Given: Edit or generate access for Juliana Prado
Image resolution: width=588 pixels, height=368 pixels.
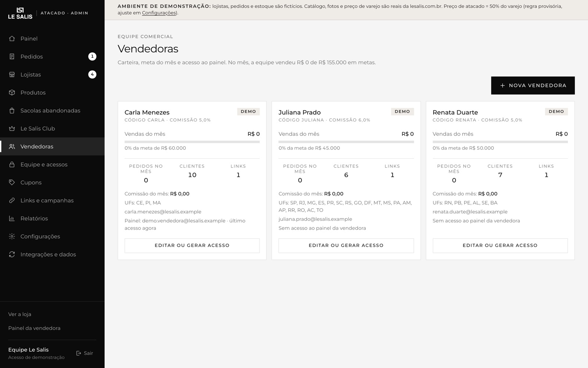Looking at the screenshot, I should click(x=346, y=245).
